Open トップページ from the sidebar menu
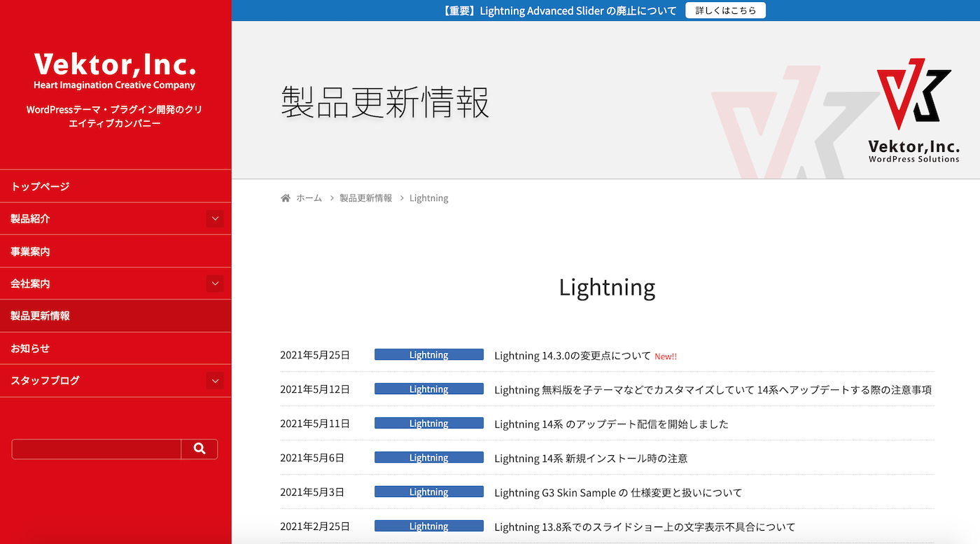Image resolution: width=980 pixels, height=544 pixels. tap(115, 186)
